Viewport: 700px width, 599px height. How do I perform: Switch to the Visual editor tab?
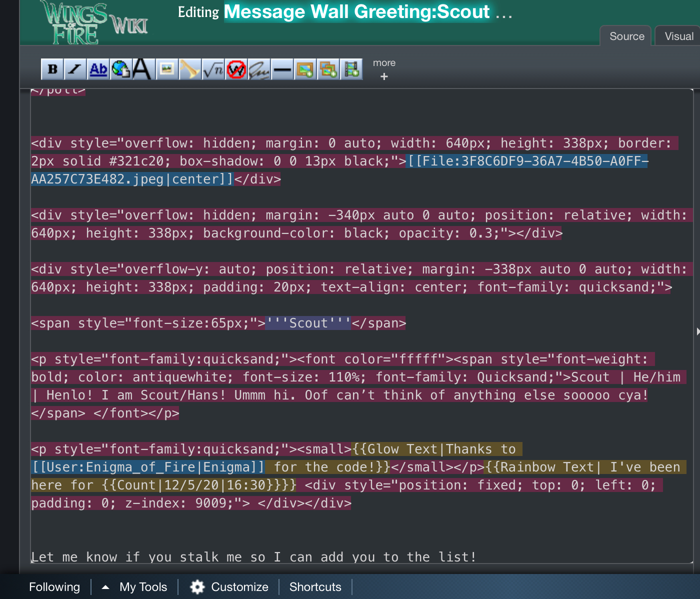coord(678,36)
